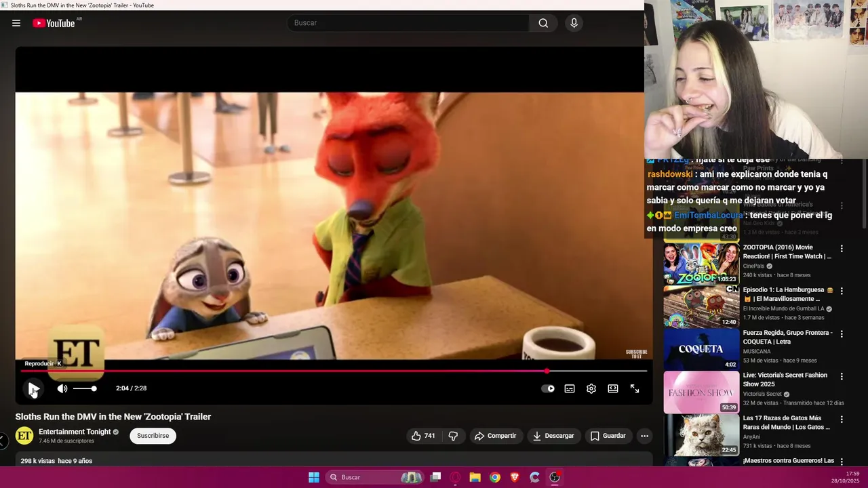868x488 pixels.
Task: Toggle subtitles with the captions icon
Action: [x=570, y=388]
